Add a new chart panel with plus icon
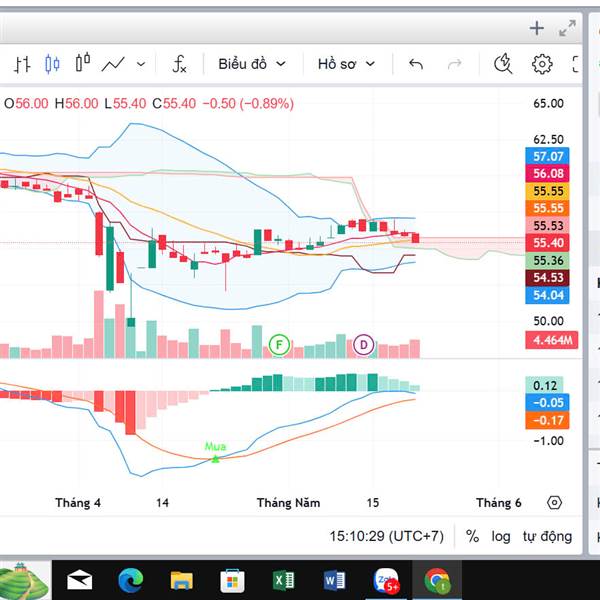 pos(537,28)
